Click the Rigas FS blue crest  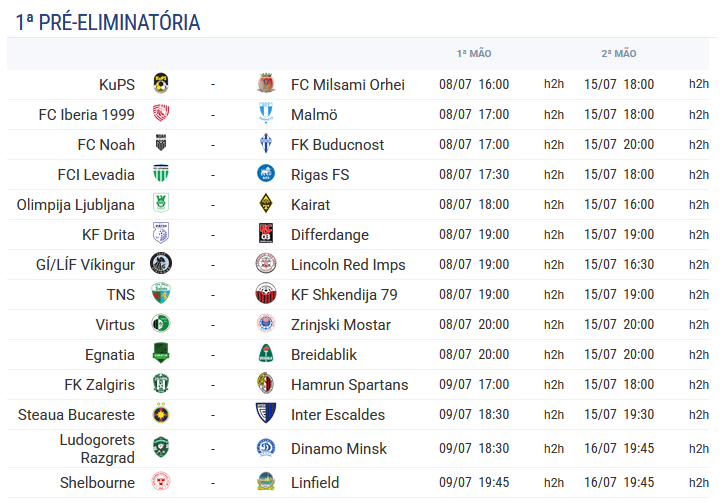[266, 173]
